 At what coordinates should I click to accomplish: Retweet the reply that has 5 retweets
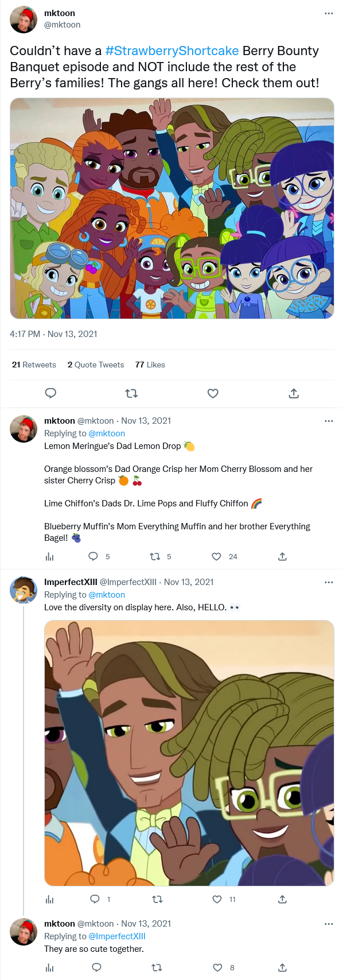(x=160, y=556)
